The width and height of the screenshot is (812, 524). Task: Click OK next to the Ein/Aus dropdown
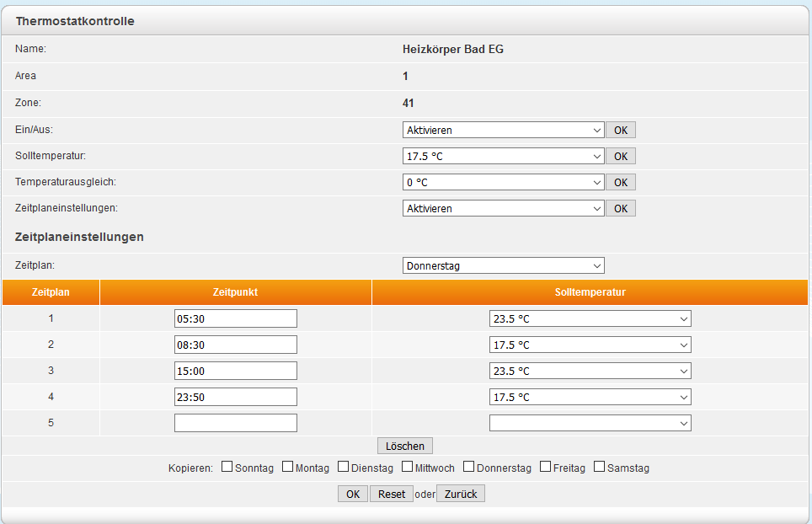(x=620, y=131)
